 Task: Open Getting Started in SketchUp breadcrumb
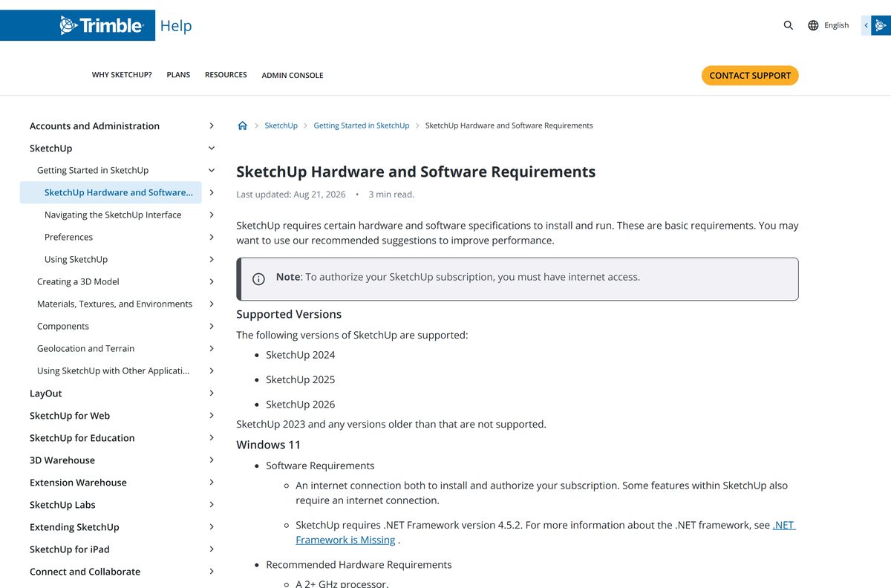click(362, 125)
